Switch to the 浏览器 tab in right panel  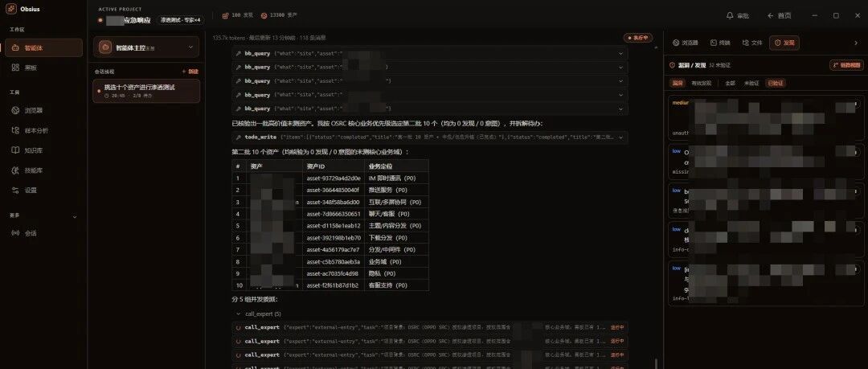686,43
